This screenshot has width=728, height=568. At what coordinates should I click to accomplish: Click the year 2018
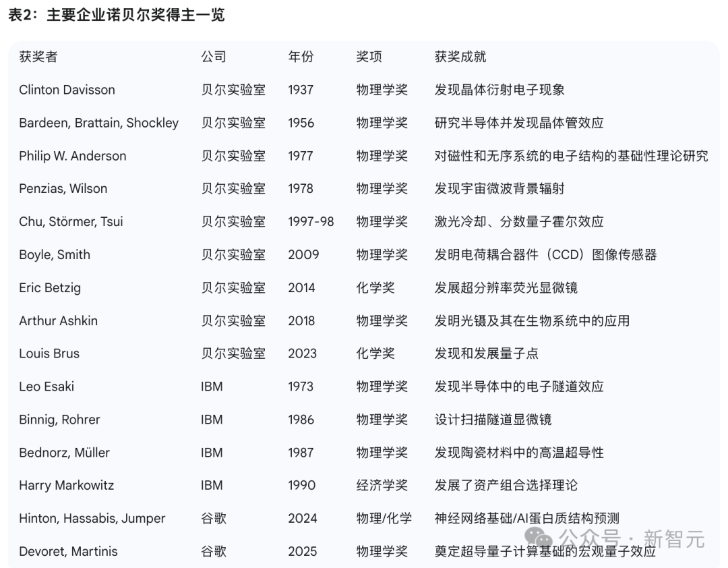(x=301, y=320)
